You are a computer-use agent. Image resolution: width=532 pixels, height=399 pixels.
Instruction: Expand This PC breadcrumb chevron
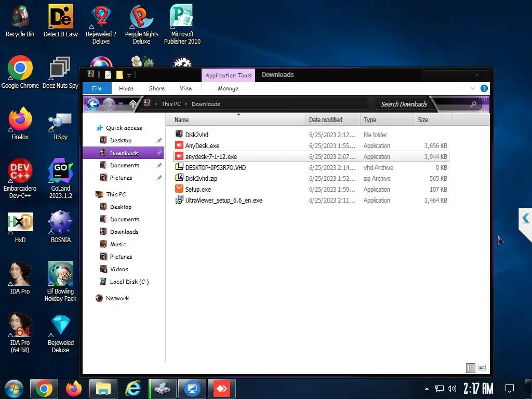[x=187, y=104]
